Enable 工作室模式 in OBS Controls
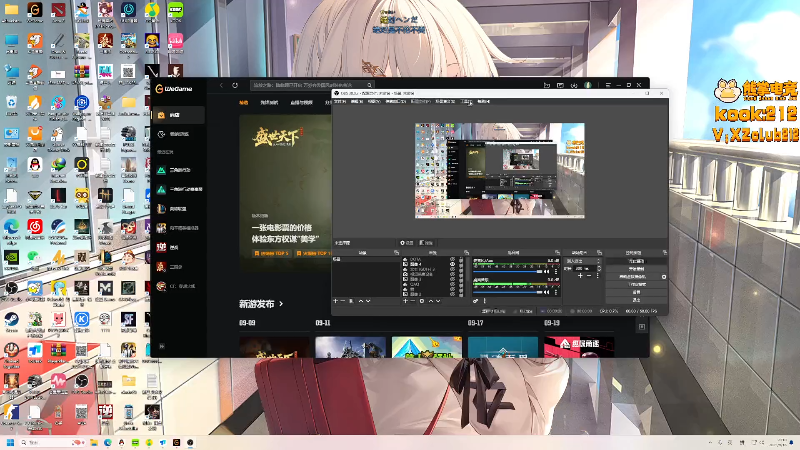This screenshot has width=800, height=450. click(637, 284)
